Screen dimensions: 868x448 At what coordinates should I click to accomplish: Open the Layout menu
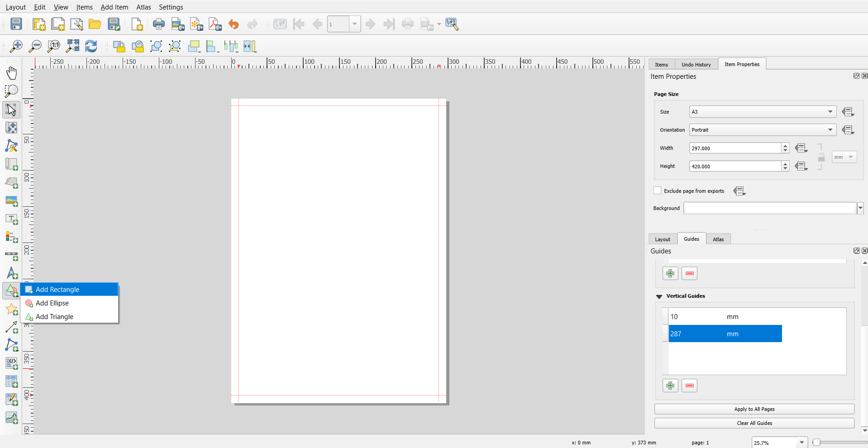(x=16, y=7)
